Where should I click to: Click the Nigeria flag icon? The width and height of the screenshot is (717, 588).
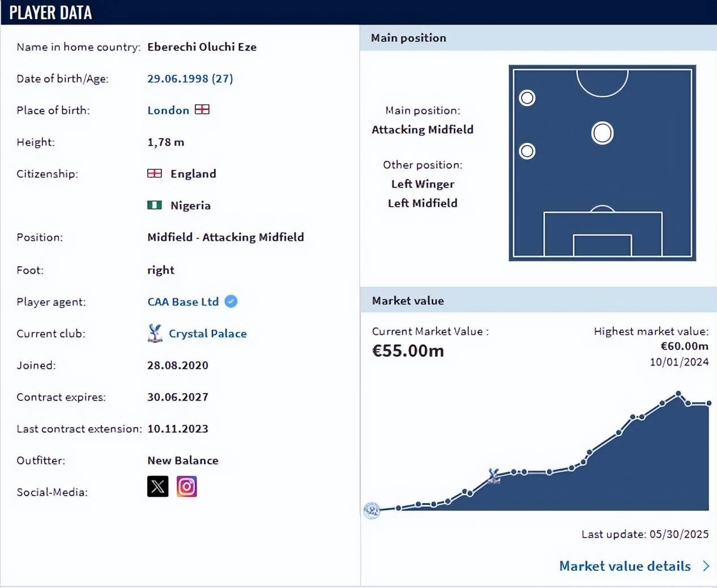155,205
